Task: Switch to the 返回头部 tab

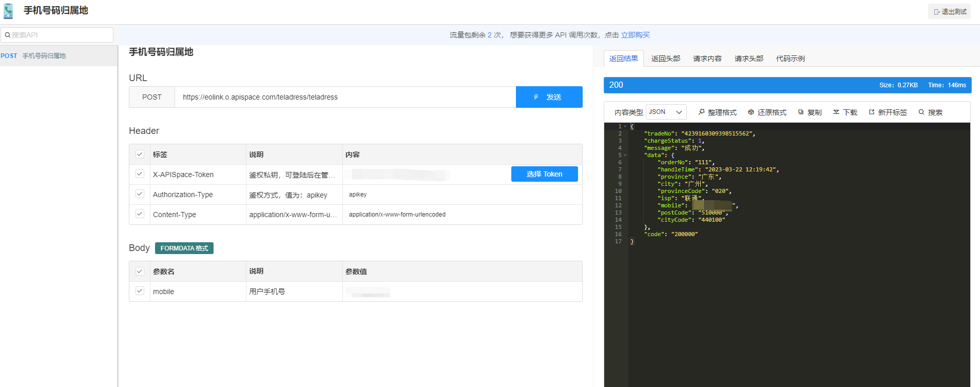Action: click(x=666, y=59)
